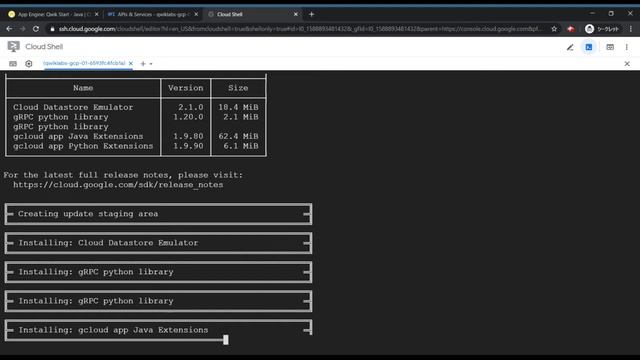
Task: Toggle the Cloud Shell terminal view button
Action: click(x=589, y=47)
